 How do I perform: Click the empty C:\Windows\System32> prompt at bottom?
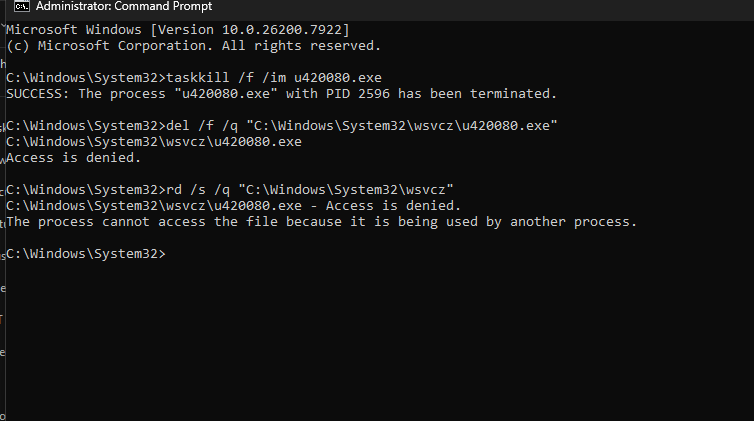pos(86,254)
